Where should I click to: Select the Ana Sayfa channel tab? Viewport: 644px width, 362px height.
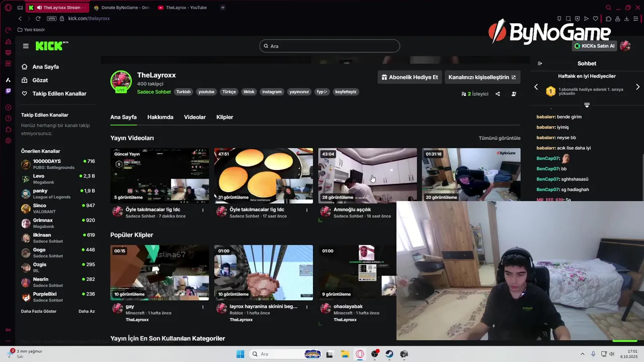[x=123, y=117]
